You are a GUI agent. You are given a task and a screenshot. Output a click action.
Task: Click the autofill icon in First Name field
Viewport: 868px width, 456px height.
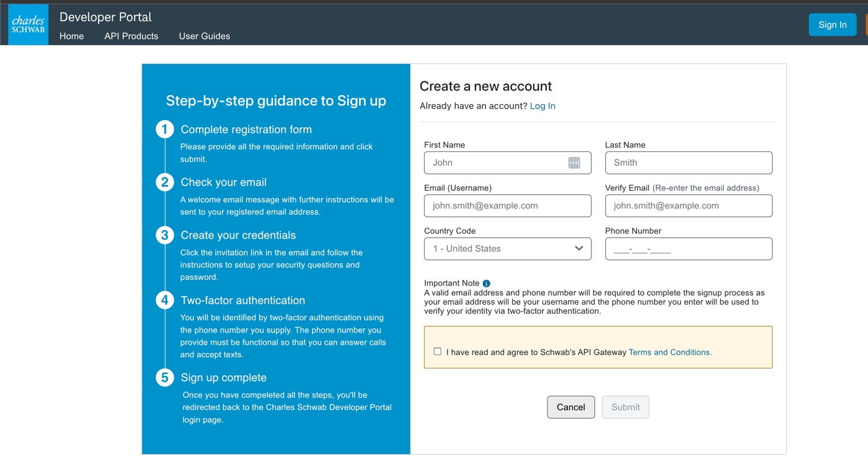coord(574,163)
